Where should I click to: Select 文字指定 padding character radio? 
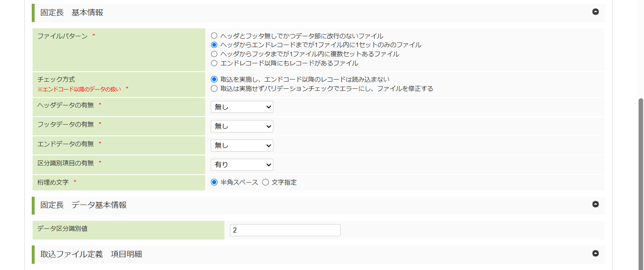click(265, 182)
